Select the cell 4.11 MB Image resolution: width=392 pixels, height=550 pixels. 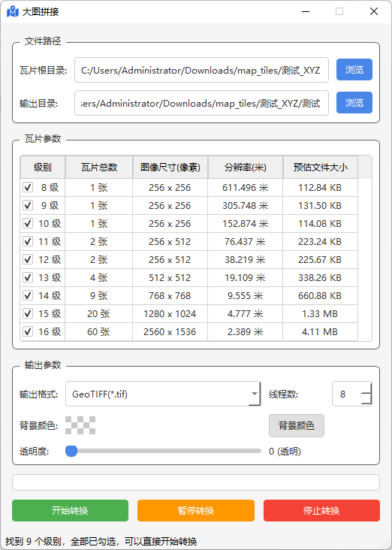click(x=320, y=331)
